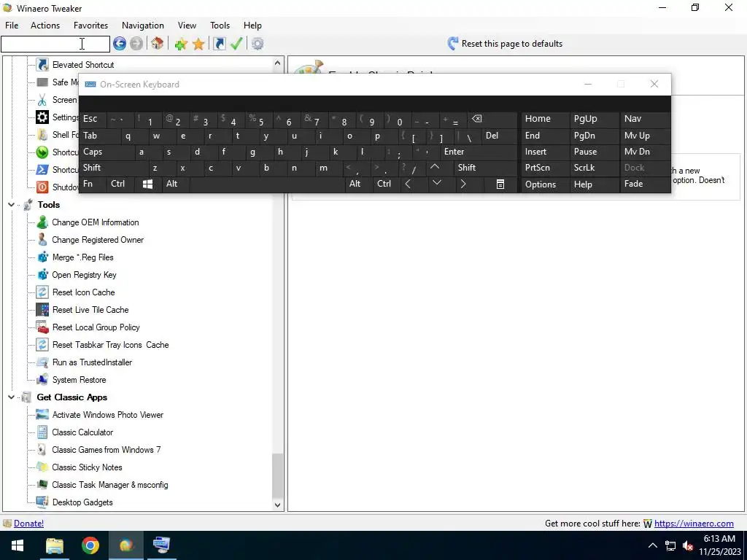Open Google Chrome from the taskbar
Viewport: 747px width, 560px height.
90,545
